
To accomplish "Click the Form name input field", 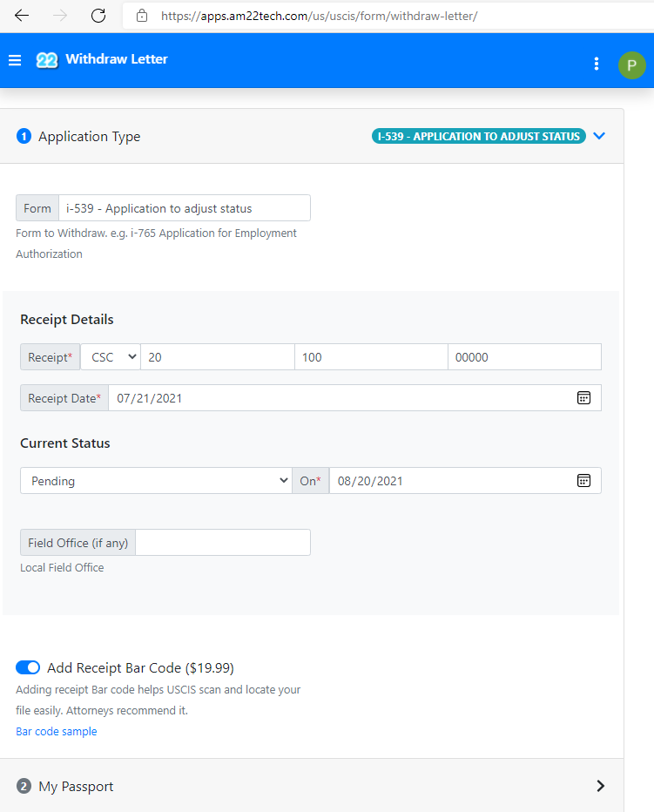I will coord(185,208).
